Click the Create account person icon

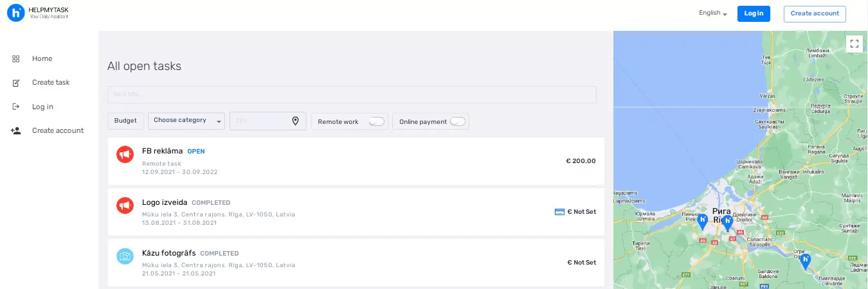tap(16, 130)
